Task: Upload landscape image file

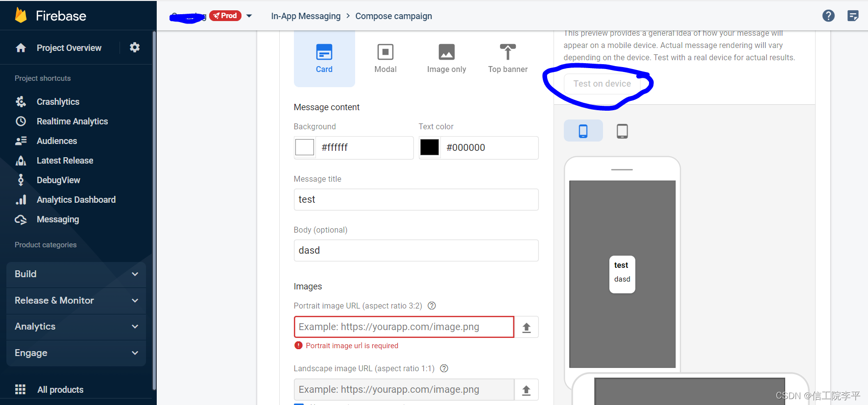Action: coord(527,390)
